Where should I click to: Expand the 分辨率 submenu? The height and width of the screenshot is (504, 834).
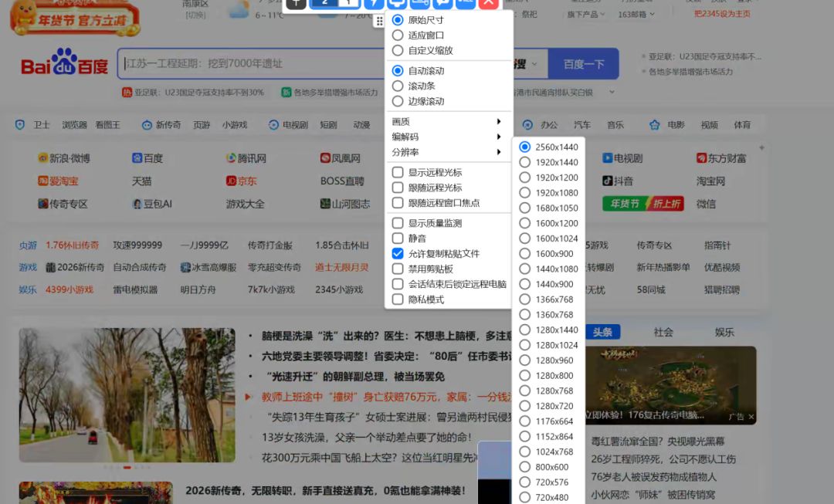(447, 152)
